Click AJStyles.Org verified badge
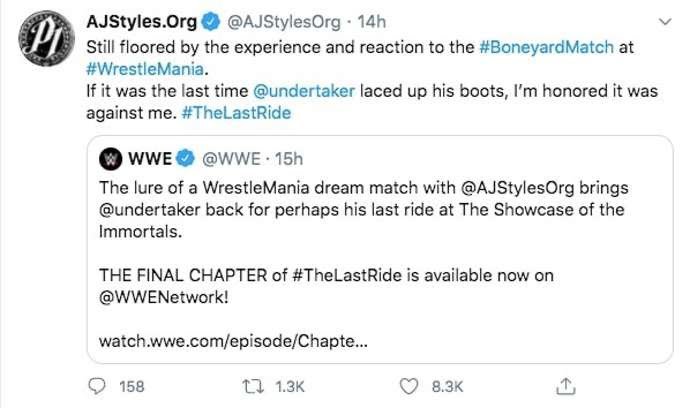This screenshot has height=408, width=690. pos(210,22)
